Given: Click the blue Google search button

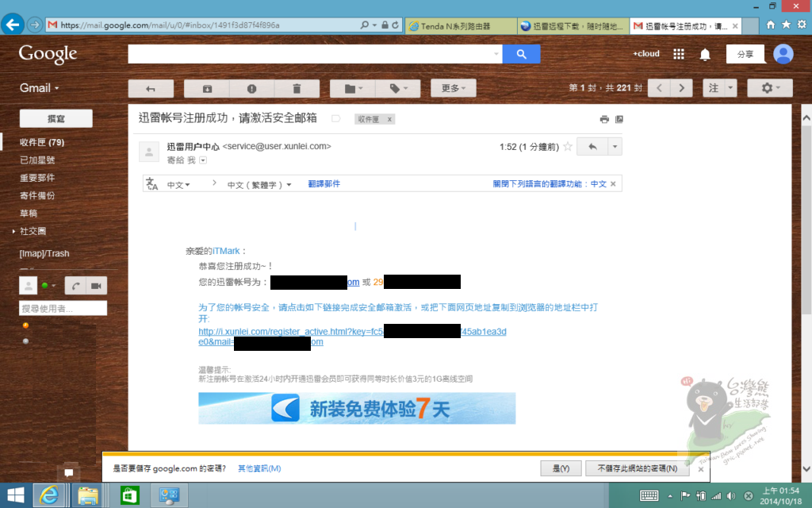Looking at the screenshot, I should [521, 54].
